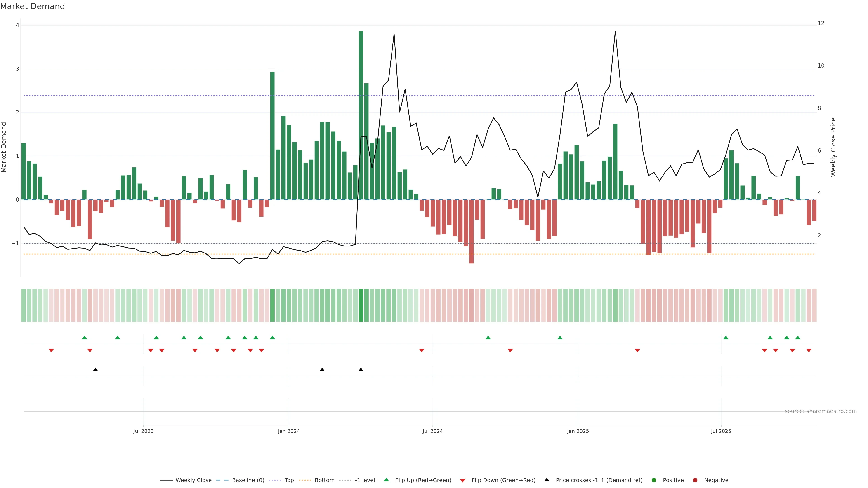Click the Weekly Close Price axis title
Screen dimensions: 868x488
(x=833, y=147)
